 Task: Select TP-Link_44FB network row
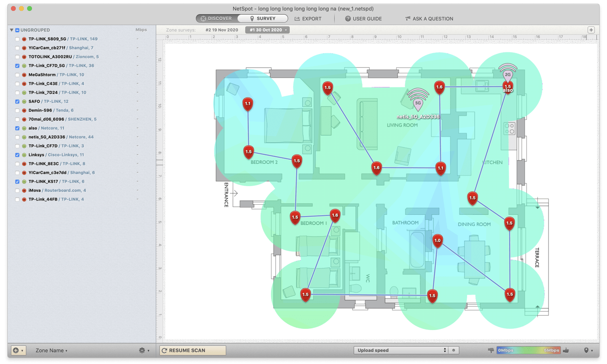[x=82, y=199]
